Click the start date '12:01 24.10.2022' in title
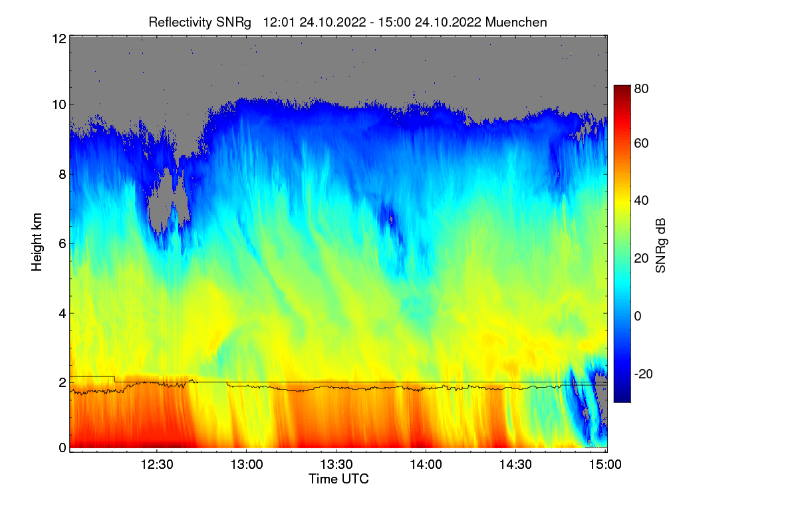The height and width of the screenshot is (532, 798). (315, 22)
